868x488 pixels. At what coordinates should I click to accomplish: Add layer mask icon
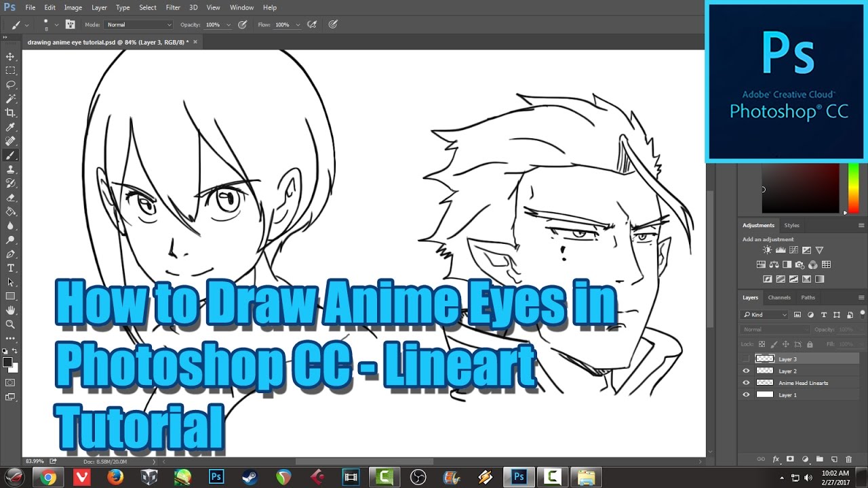790,459
